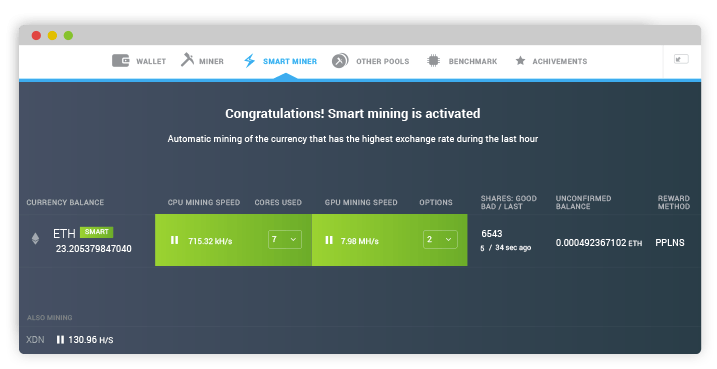Click the pickaxe Miner icon

click(187, 60)
